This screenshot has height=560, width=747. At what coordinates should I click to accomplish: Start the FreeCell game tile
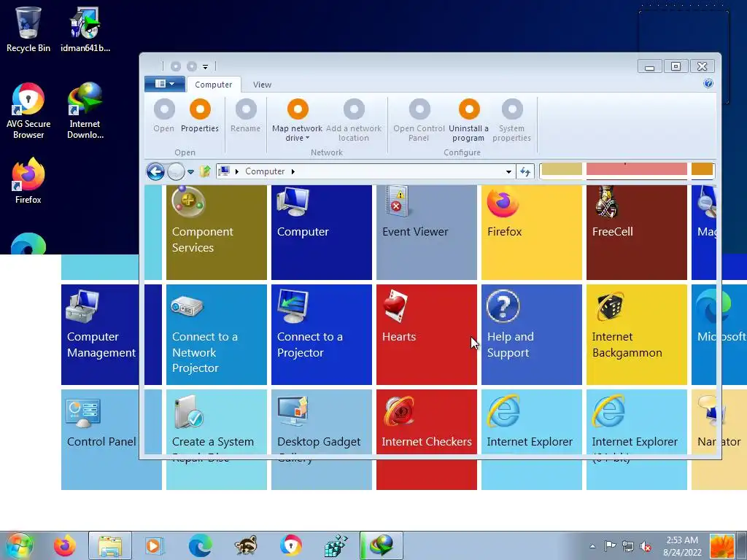coord(636,233)
